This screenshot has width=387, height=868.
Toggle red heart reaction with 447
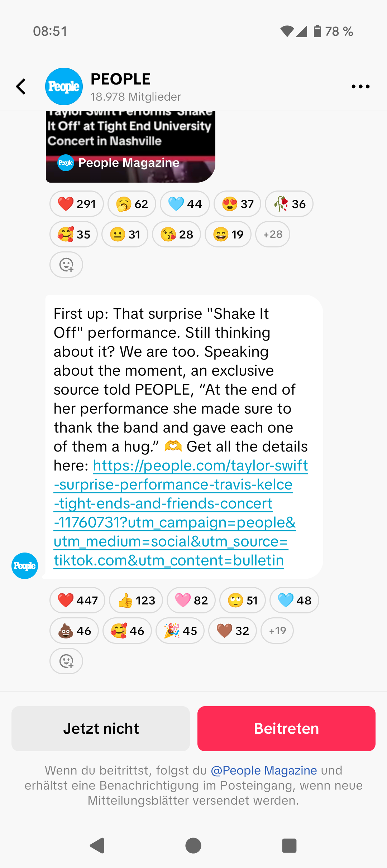[x=77, y=601]
